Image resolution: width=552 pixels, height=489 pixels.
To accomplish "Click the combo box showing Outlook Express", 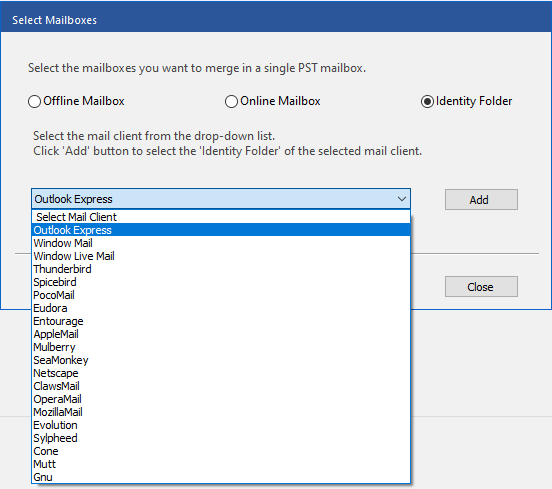I will [x=221, y=199].
